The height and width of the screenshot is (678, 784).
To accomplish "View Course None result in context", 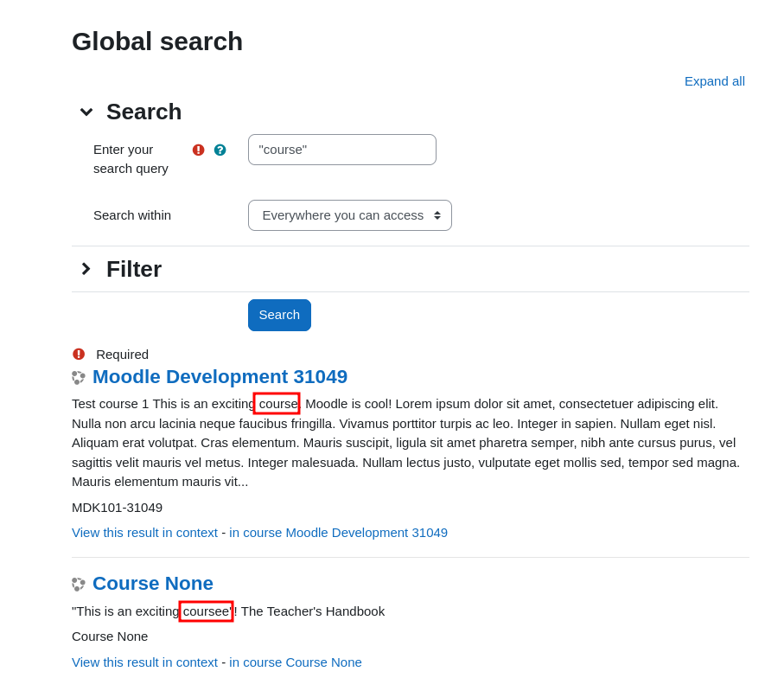I will coord(145,662).
